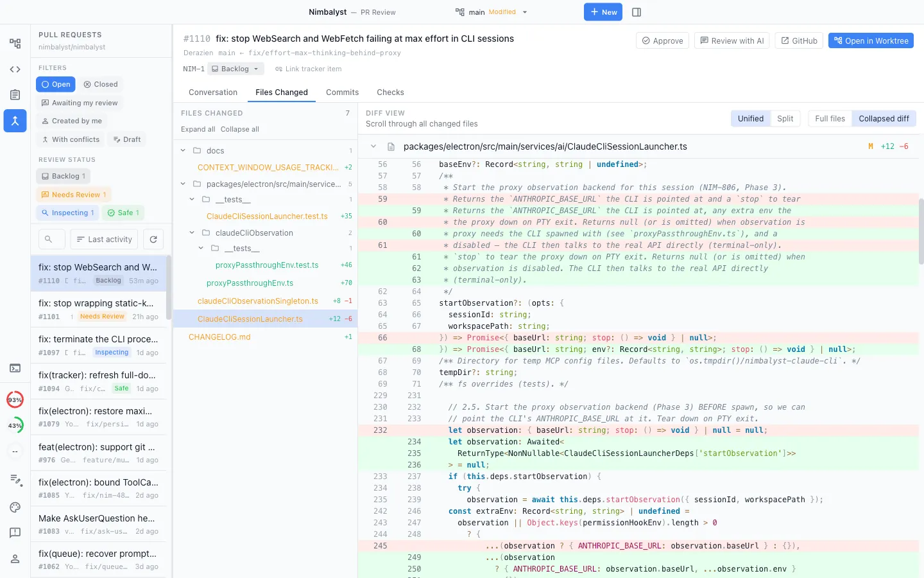
Task: Select the Files Changed tab
Action: pos(282,92)
